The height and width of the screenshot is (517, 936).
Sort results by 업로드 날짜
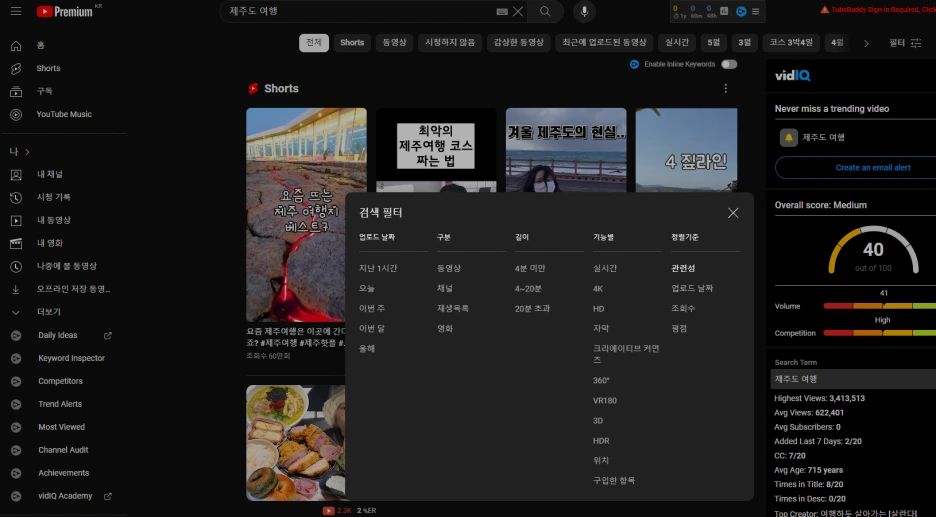[692, 288]
